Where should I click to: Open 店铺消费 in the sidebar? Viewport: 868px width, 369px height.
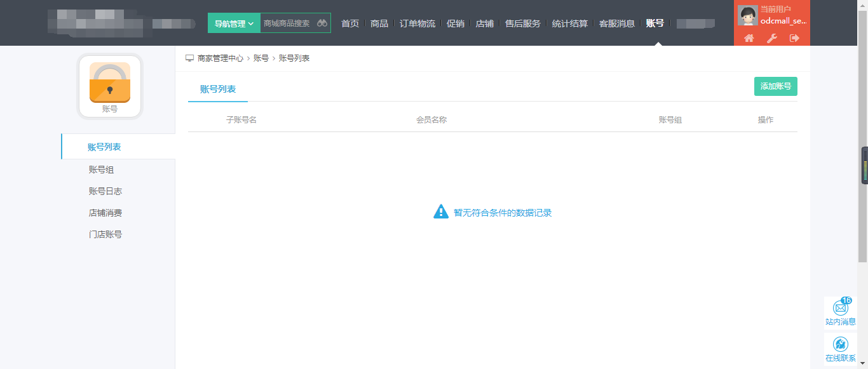[105, 213]
